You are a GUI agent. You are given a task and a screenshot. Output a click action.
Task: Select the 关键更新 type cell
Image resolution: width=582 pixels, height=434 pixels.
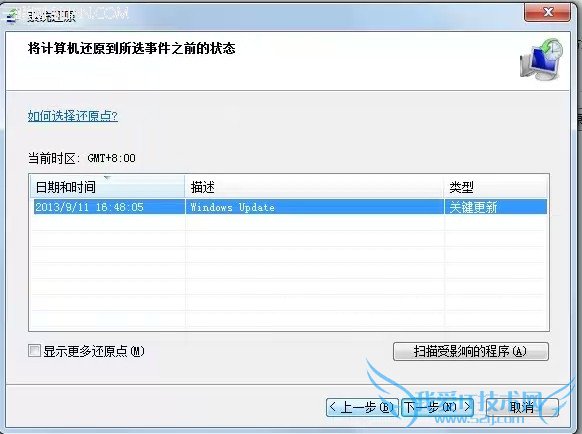(496, 207)
